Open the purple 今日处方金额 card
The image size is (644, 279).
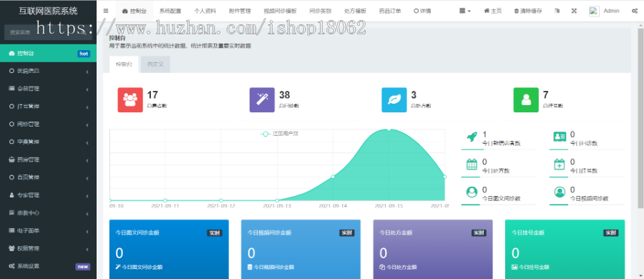(x=432, y=250)
